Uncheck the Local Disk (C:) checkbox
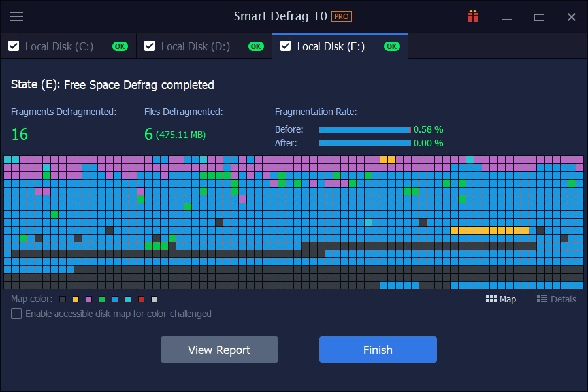Screen dimensions: 588x392 tap(14, 46)
